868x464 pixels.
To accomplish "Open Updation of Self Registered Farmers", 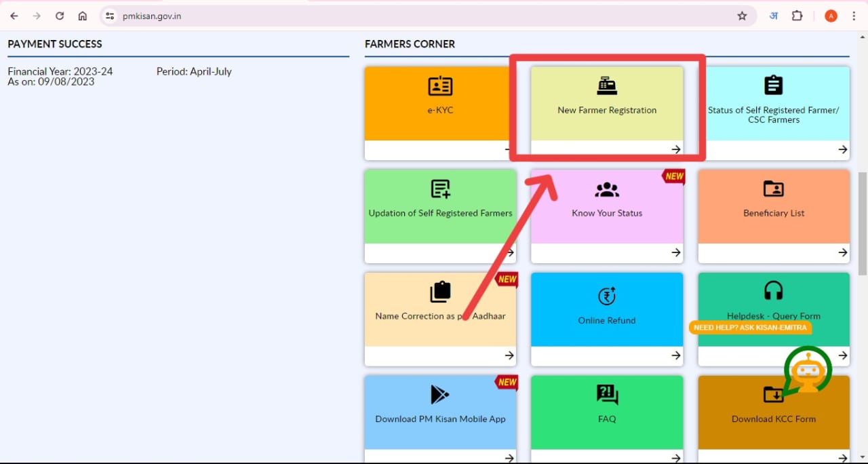I will pyautogui.click(x=440, y=213).
